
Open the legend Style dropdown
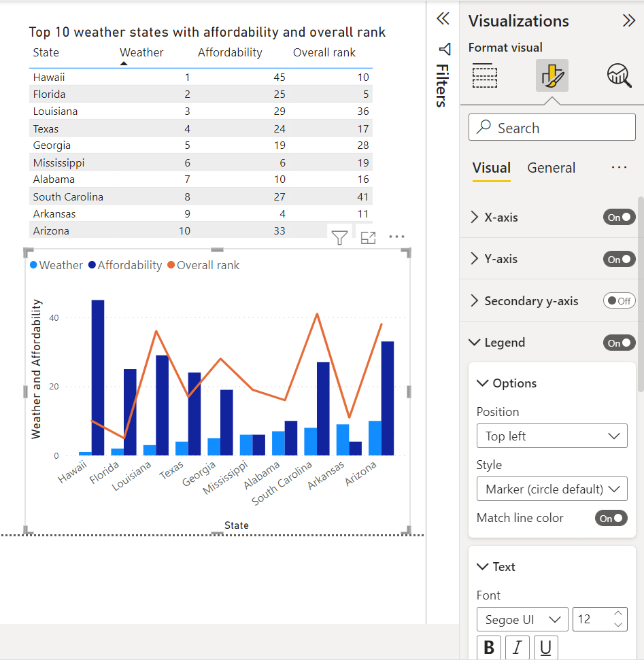pos(552,489)
